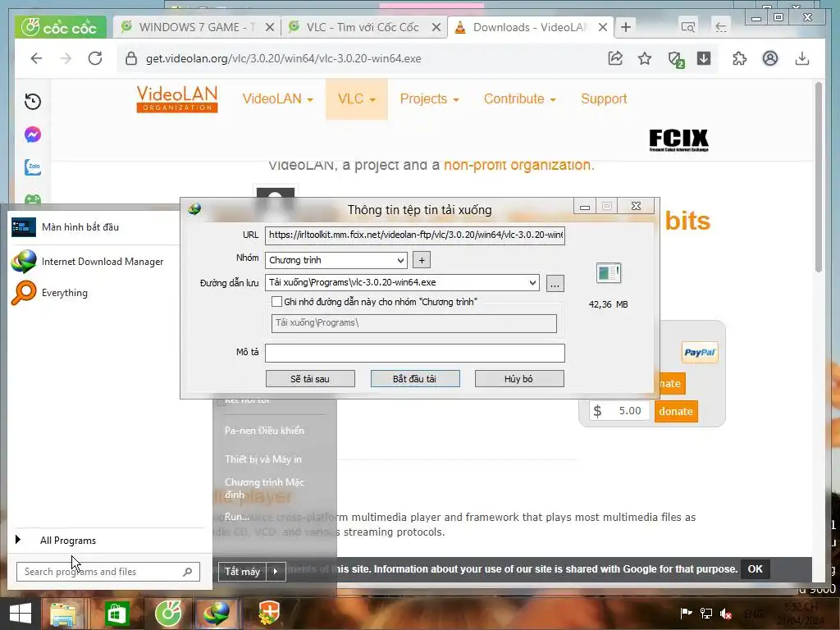
Task: Click the muted volume tray icon
Action: click(x=726, y=614)
